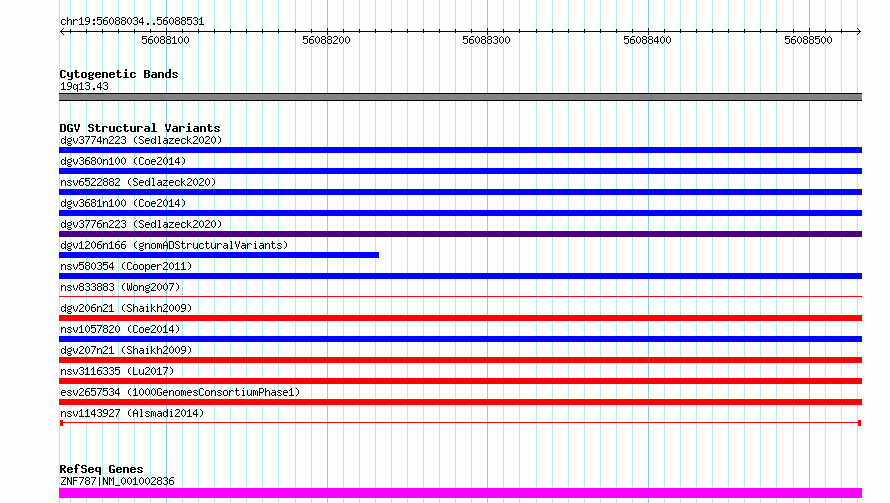Click the dgv1206n166 (gnomADStructuralVariants) label
890x503 pixels.
coord(174,245)
